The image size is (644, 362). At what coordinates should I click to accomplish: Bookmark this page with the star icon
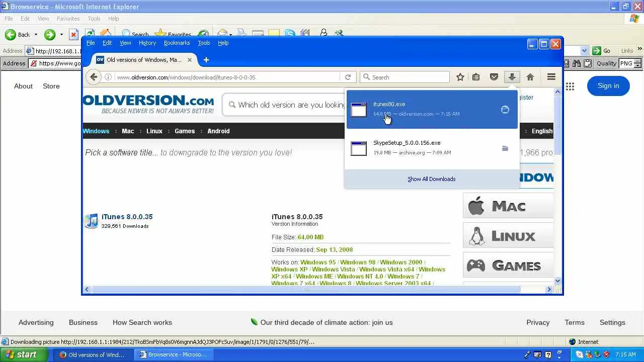(460, 77)
